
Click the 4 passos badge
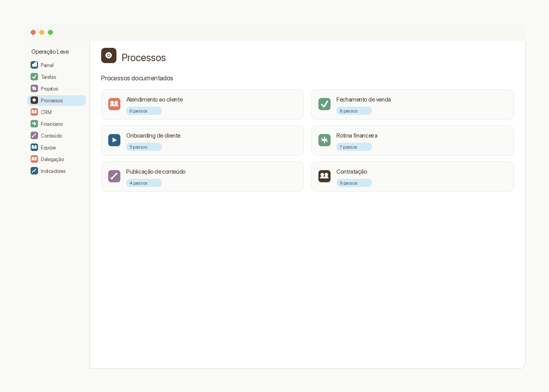[144, 183]
